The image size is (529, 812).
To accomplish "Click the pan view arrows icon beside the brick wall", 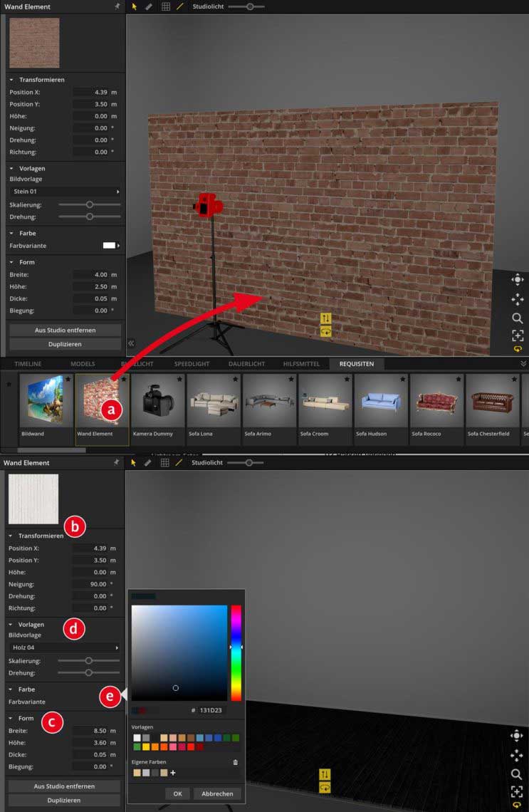I will point(517,299).
